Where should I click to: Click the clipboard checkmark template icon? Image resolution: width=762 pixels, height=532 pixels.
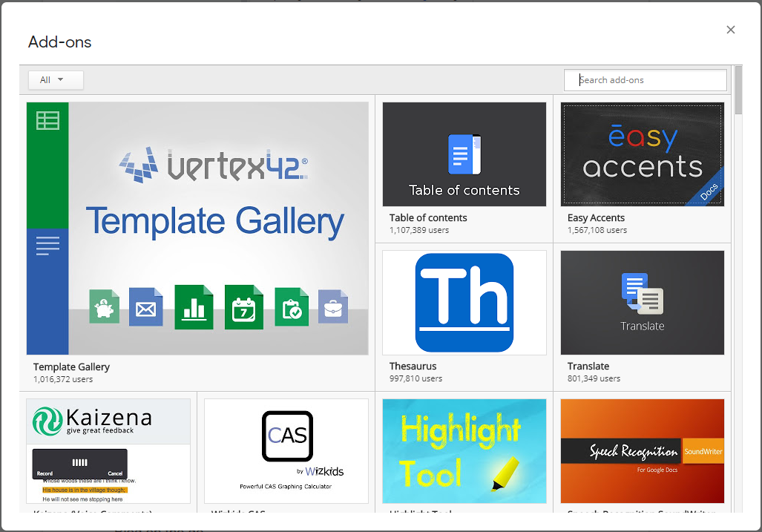click(292, 307)
